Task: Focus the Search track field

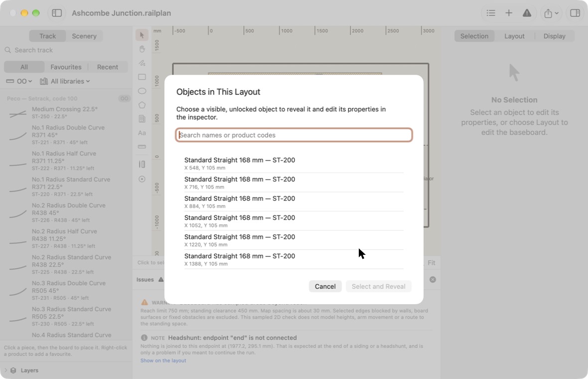Action: [x=66, y=50]
